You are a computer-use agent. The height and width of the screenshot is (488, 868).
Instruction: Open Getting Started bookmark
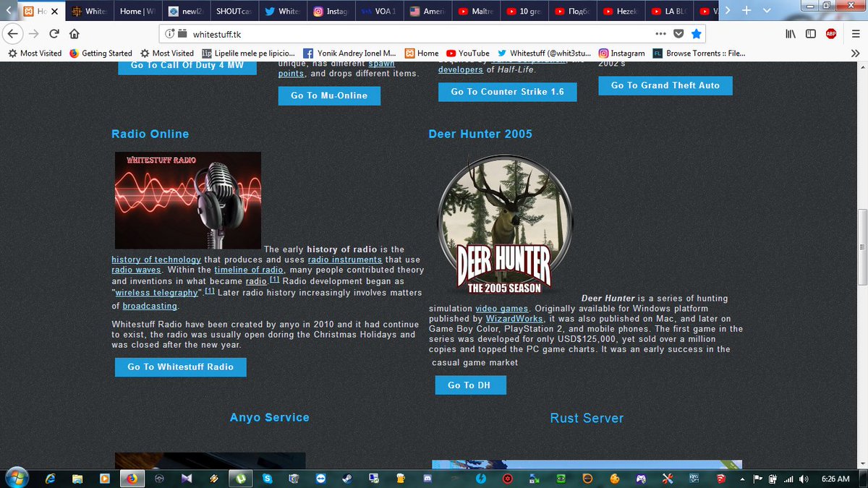[101, 53]
